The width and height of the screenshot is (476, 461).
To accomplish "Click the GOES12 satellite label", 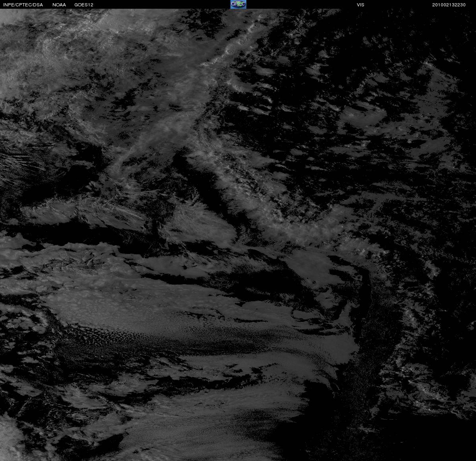I will coord(84,5).
